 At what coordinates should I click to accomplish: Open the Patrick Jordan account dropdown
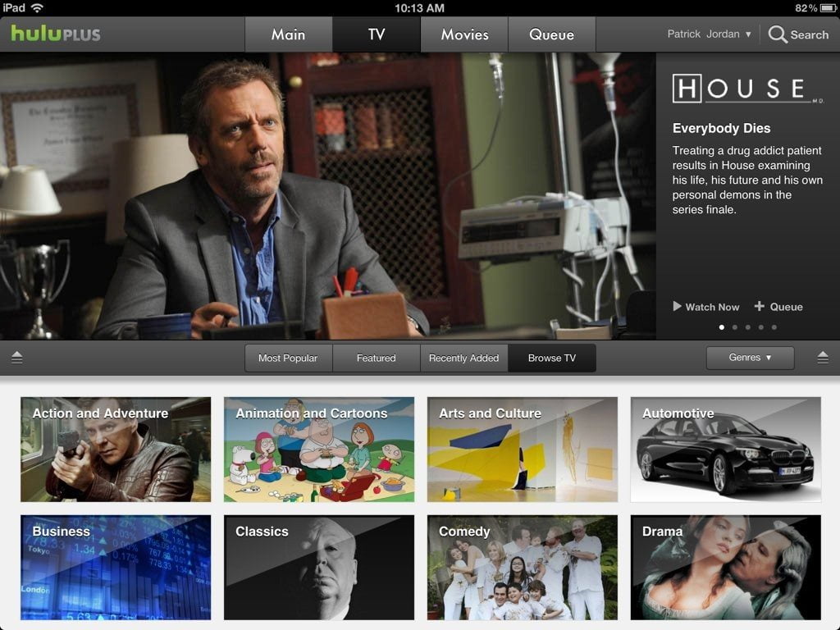(709, 34)
